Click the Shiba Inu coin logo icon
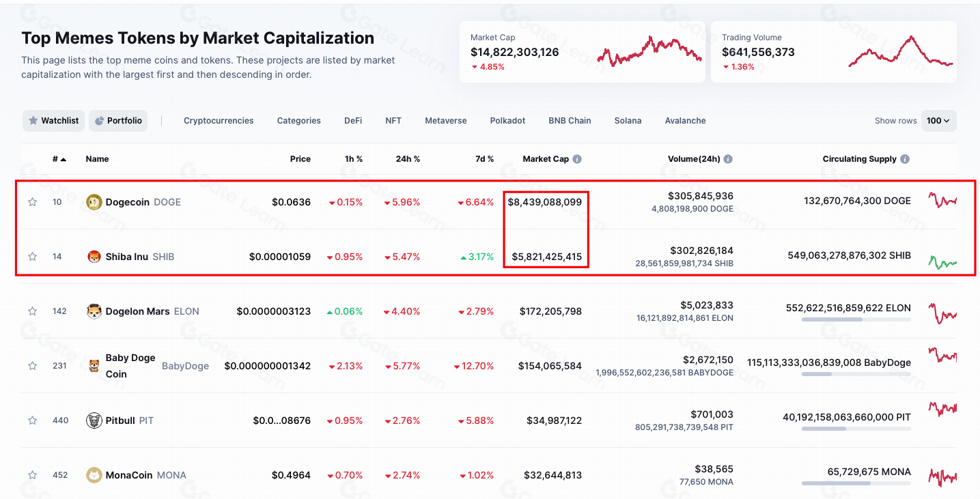This screenshot has height=499, width=980. point(94,257)
